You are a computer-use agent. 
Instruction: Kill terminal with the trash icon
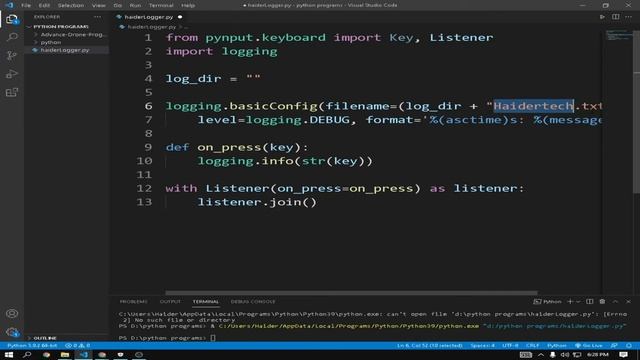pyautogui.click(x=602, y=301)
